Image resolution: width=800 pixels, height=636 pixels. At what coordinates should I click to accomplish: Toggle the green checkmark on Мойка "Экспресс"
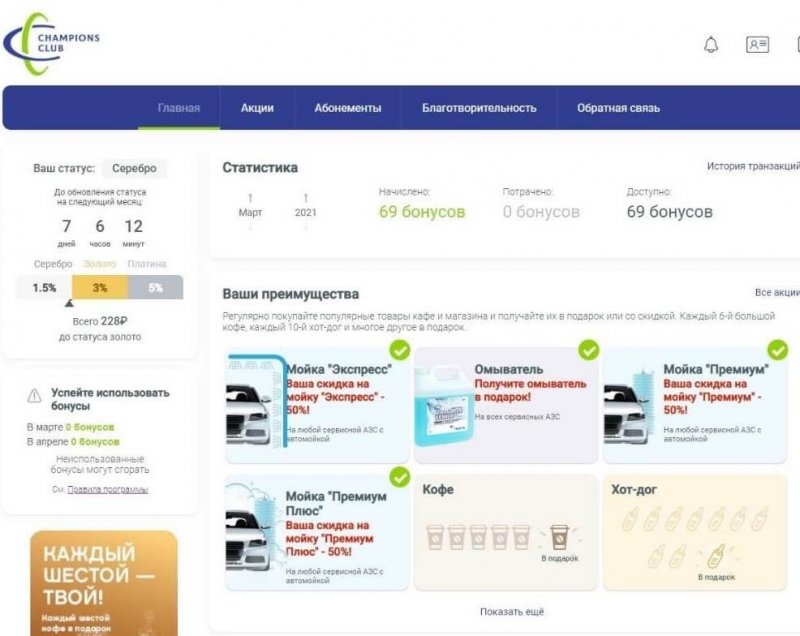[x=399, y=350]
